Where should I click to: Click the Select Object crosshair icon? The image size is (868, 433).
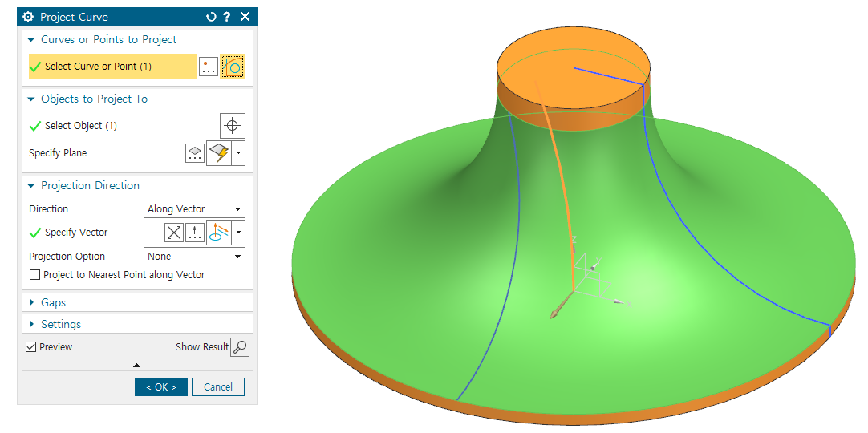[233, 126]
